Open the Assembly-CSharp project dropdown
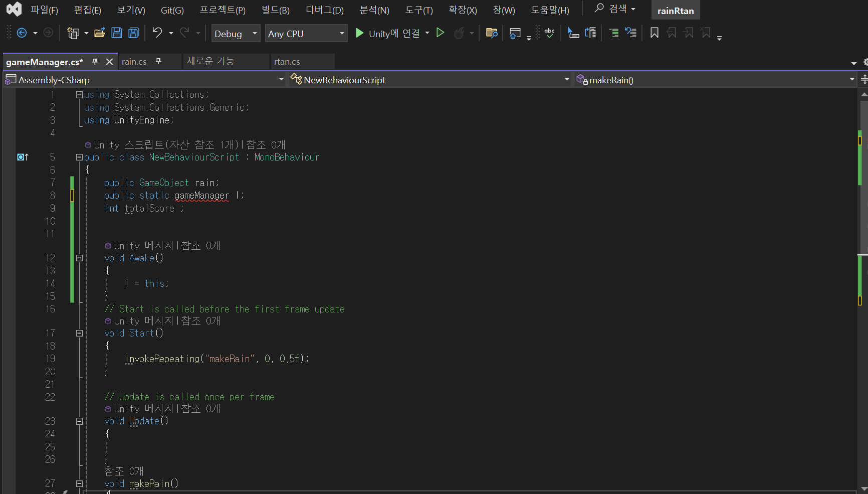The height and width of the screenshot is (494, 868). pos(144,80)
